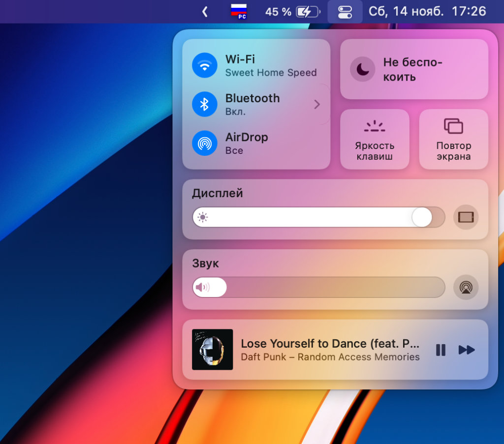Open Notification Center via date and time
Viewport: 504px width, 444px height.
tap(427, 12)
